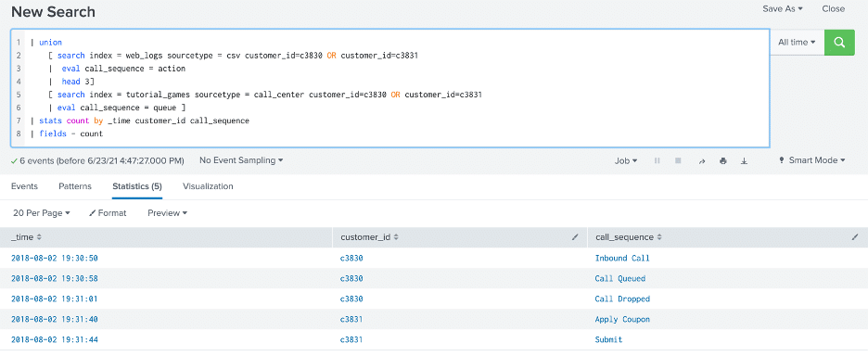
Task: Stop the search job
Action: pyautogui.click(x=678, y=160)
